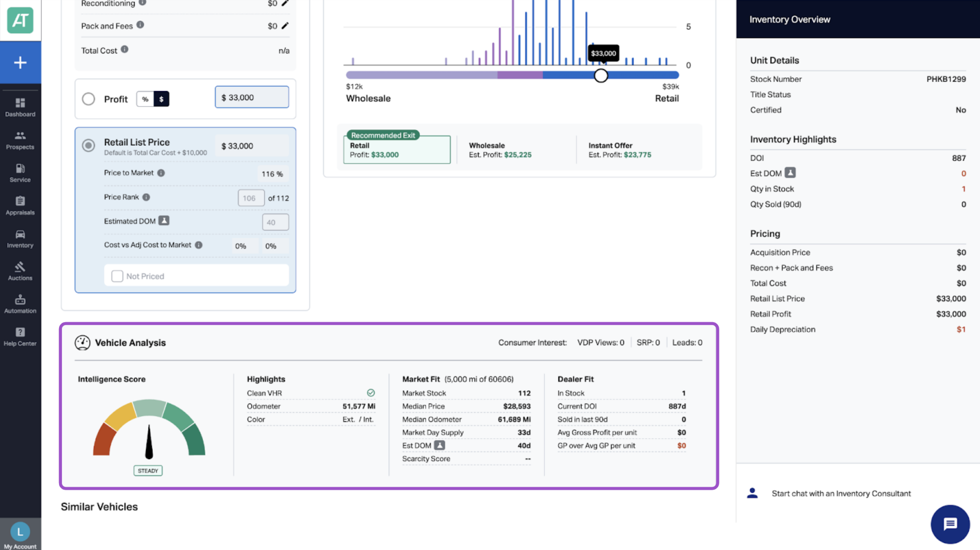Open Inventory in the sidebar
The height and width of the screenshot is (550, 980).
pos(20,239)
